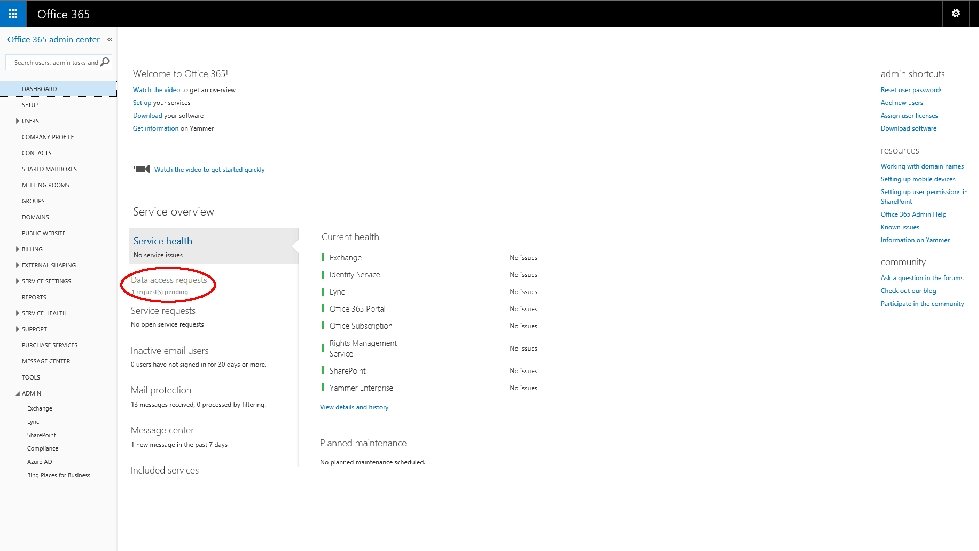Open Groups in the sidebar
This screenshot has height=551, width=979.
click(32, 201)
